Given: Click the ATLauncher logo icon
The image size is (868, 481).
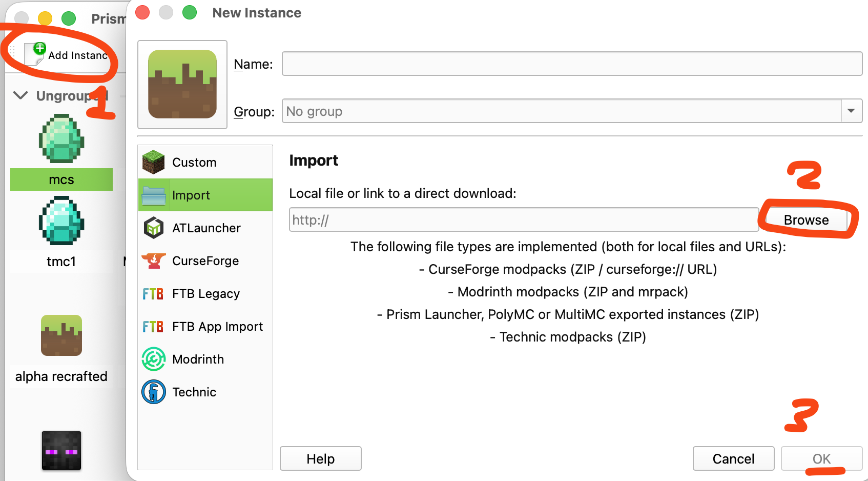Looking at the screenshot, I should pos(153,228).
